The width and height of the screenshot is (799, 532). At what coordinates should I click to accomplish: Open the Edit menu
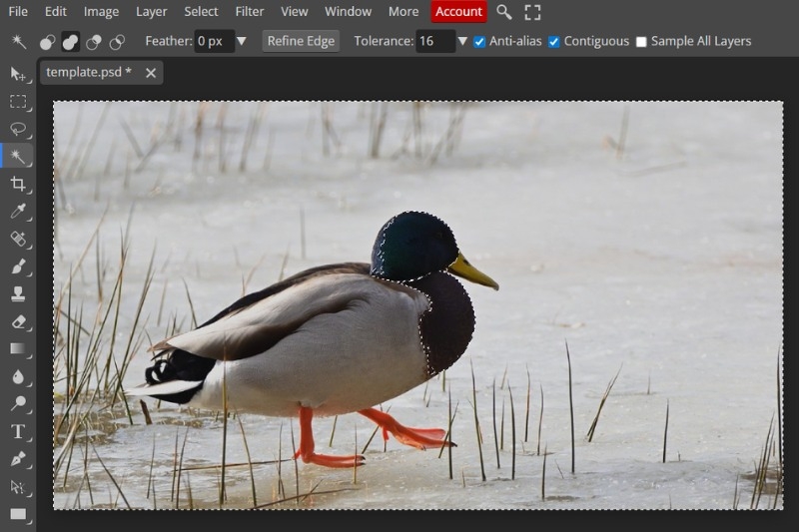pos(56,11)
